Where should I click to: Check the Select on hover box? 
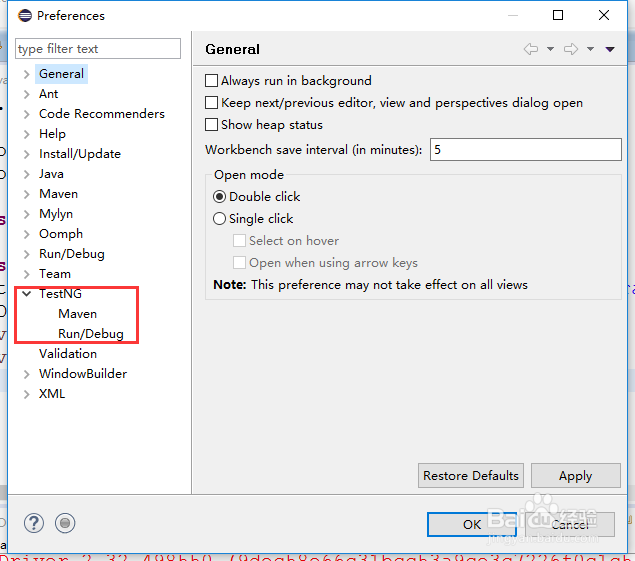click(x=239, y=241)
